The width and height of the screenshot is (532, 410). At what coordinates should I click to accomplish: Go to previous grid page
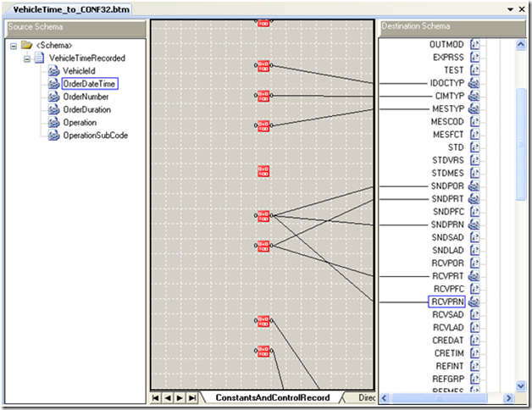tap(168, 398)
